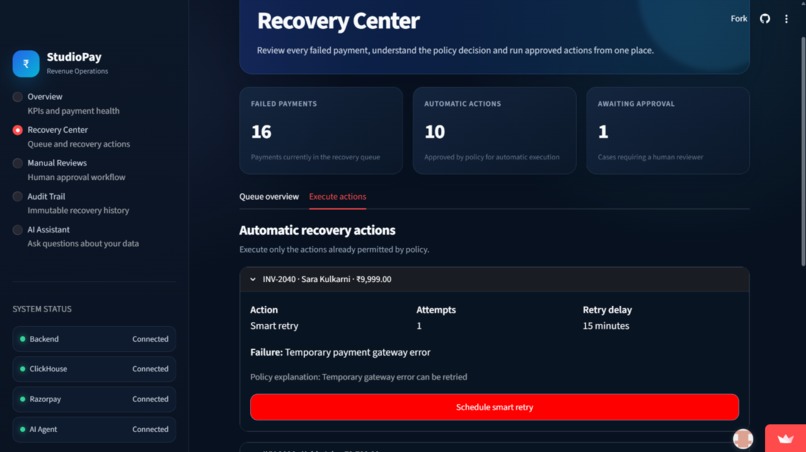Image resolution: width=806 pixels, height=452 pixels.
Task: Click the 'SYSTEM STATUS' sidebar label
Action: tap(42, 309)
